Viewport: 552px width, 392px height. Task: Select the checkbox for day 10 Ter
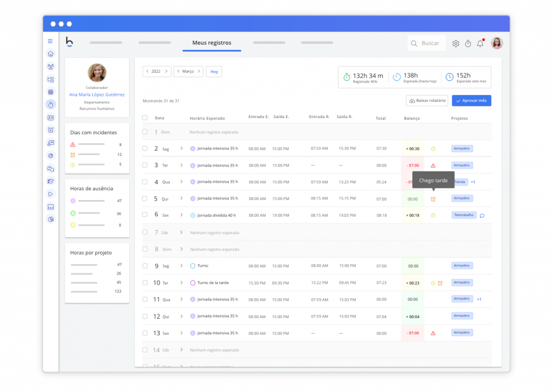pyautogui.click(x=144, y=283)
